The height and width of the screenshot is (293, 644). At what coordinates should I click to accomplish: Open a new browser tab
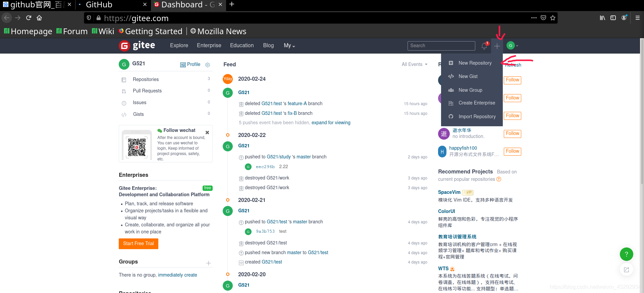[232, 4]
